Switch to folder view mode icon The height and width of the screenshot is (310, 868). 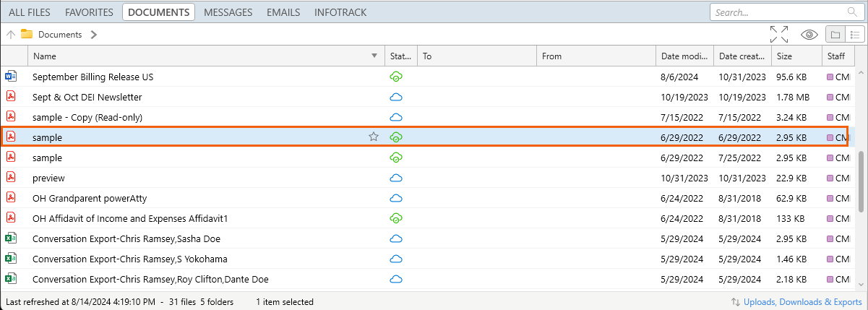[x=835, y=34]
